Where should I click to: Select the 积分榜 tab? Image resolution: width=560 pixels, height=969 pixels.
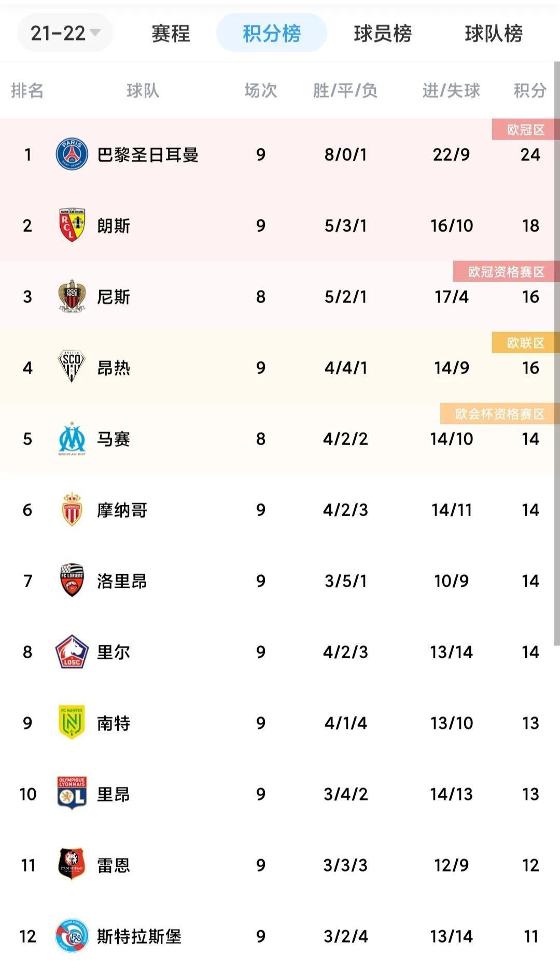(271, 34)
